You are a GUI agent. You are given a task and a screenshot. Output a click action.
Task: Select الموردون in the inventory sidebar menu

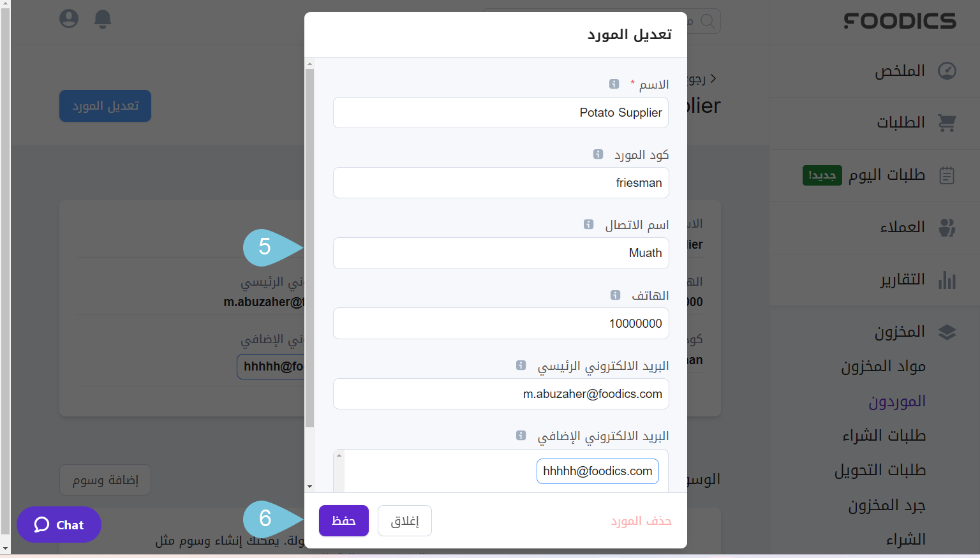[x=898, y=401]
